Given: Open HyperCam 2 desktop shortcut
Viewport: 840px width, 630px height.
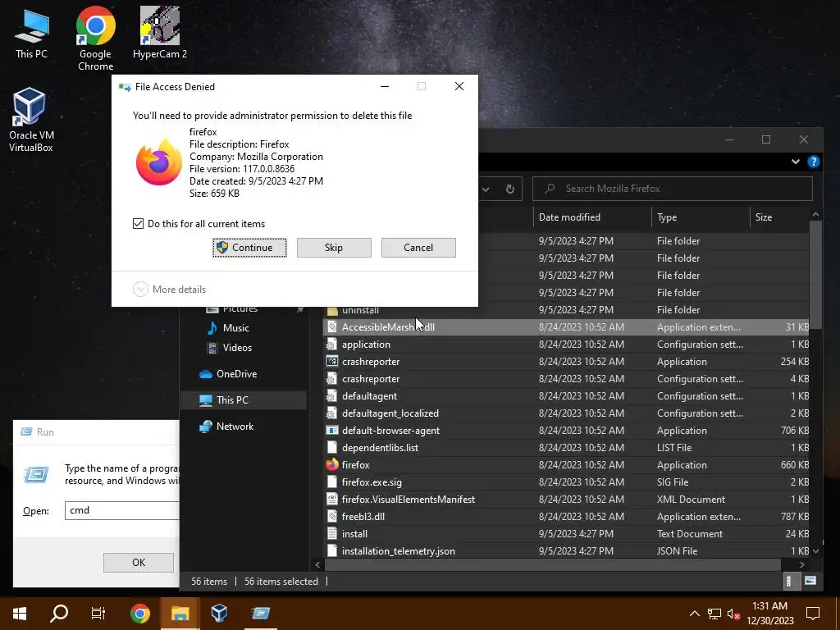Looking at the screenshot, I should click(160, 33).
